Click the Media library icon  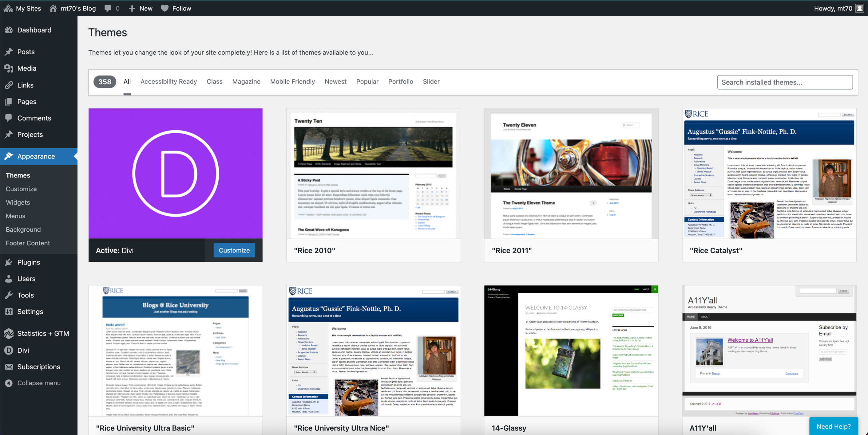pyautogui.click(x=9, y=68)
